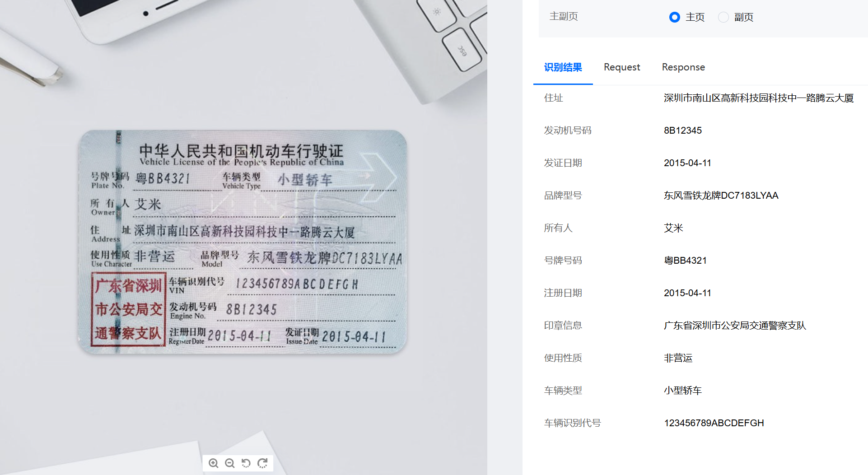Select the 主页 radio button
868x475 pixels.
click(675, 17)
